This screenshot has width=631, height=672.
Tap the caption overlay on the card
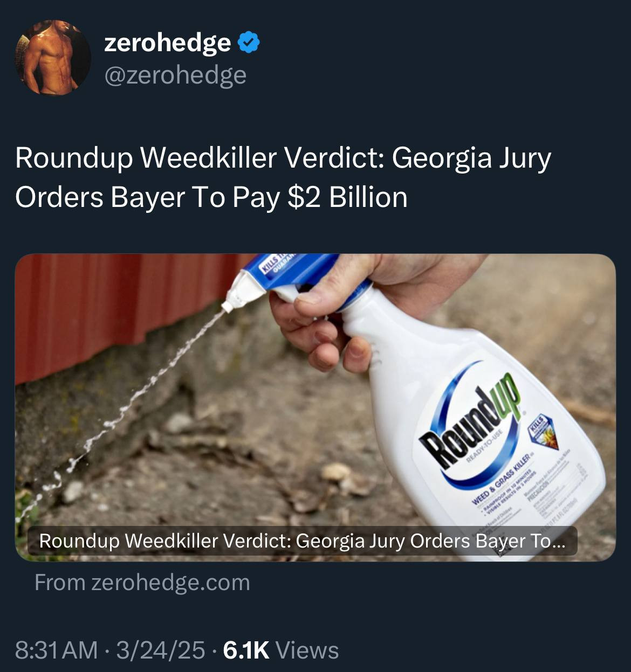(x=303, y=541)
